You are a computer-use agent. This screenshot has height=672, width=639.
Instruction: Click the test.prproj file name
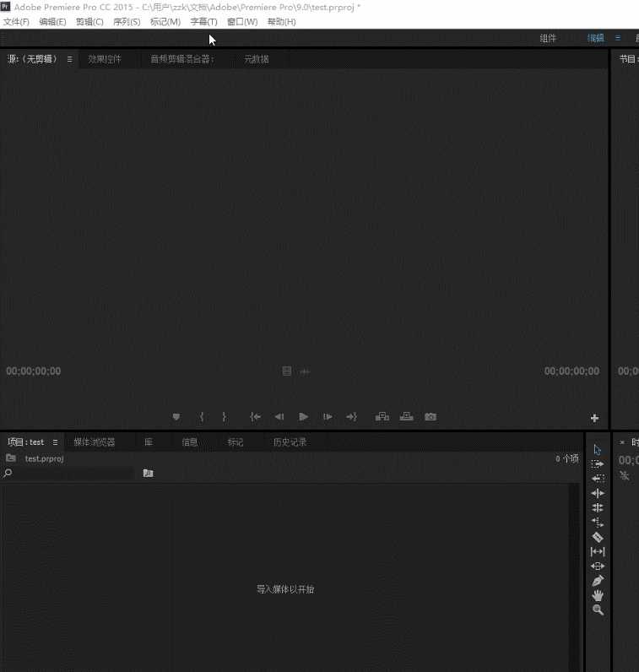pyautogui.click(x=44, y=458)
